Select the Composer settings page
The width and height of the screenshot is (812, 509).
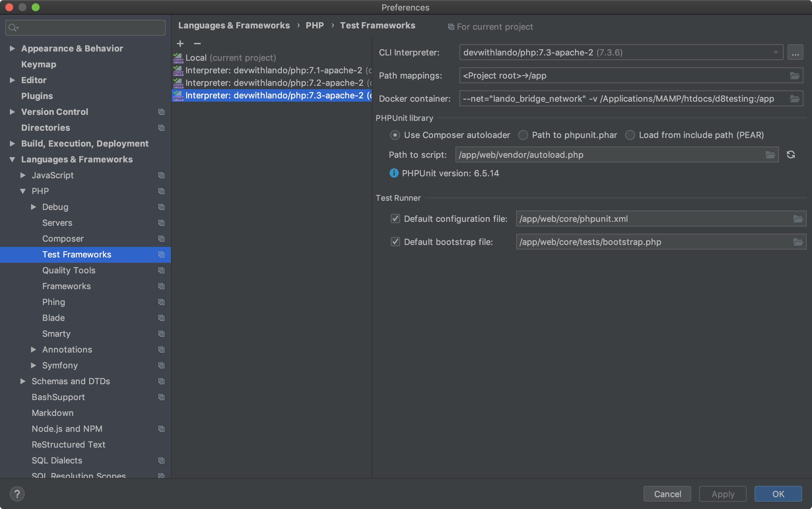tap(63, 239)
